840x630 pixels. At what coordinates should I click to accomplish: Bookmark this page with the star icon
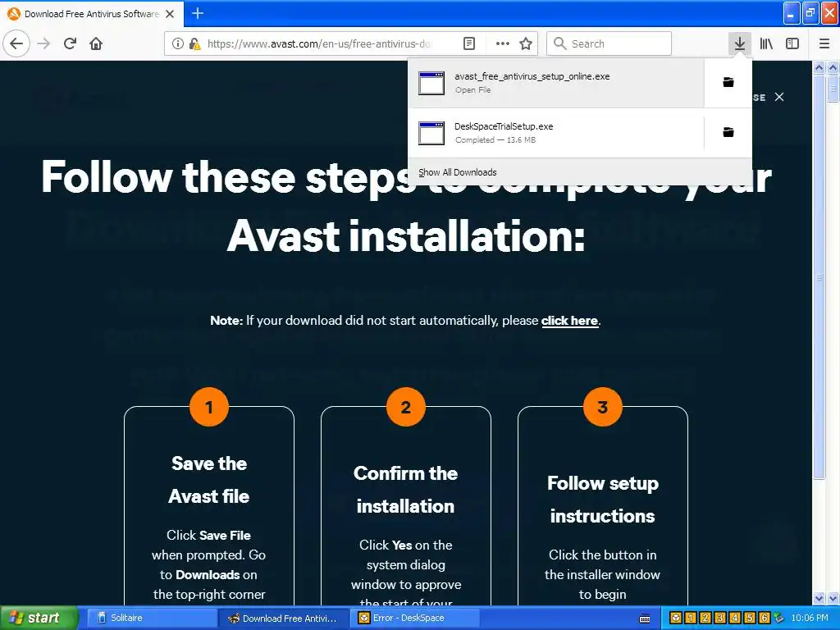[526, 44]
